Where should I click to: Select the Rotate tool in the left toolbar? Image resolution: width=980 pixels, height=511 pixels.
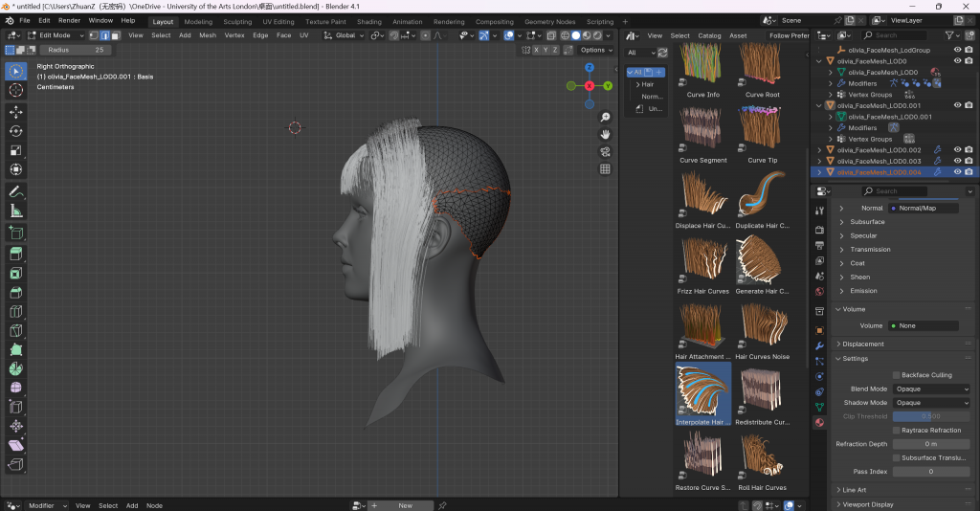pyautogui.click(x=16, y=131)
